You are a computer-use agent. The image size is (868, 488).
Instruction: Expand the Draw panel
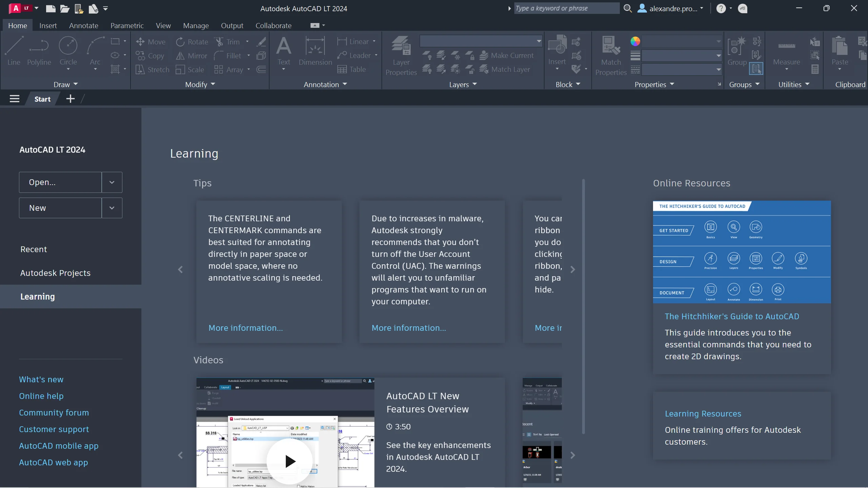66,84
